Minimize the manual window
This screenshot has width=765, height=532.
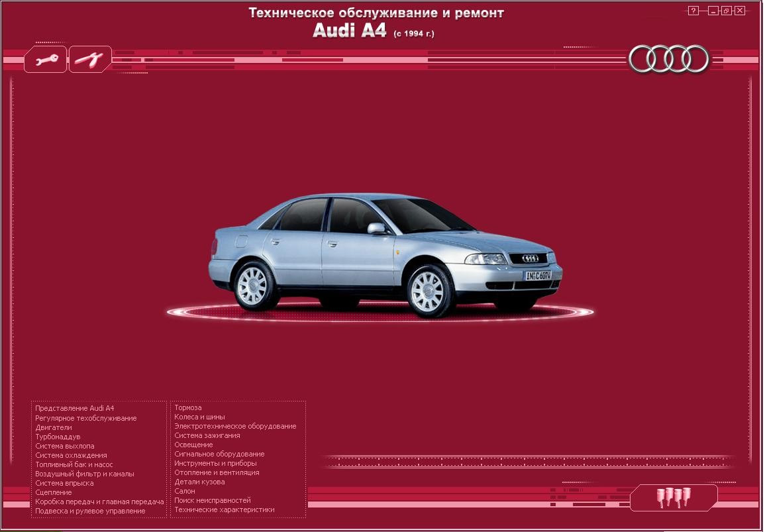pos(713,11)
